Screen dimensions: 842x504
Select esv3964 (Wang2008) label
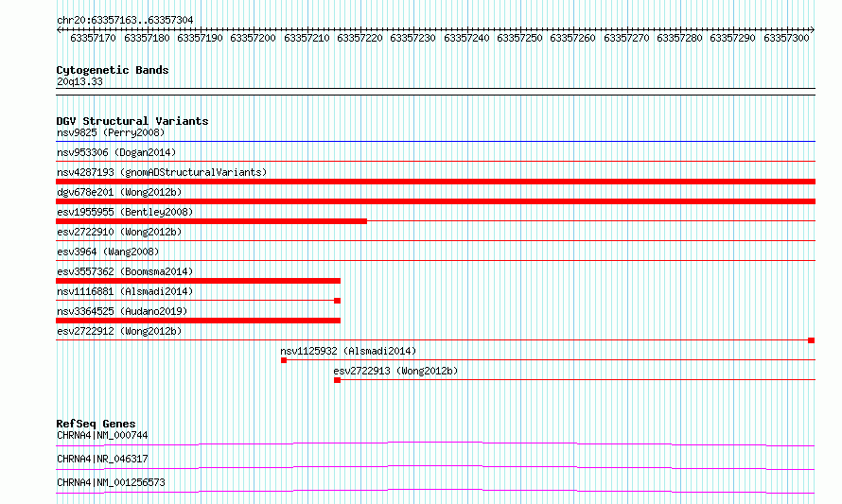click(x=108, y=252)
